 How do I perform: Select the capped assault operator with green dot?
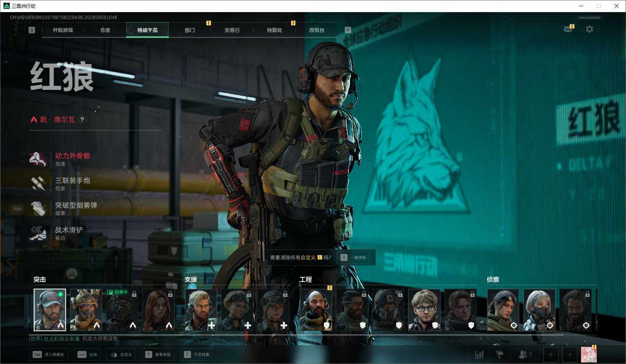50,310
